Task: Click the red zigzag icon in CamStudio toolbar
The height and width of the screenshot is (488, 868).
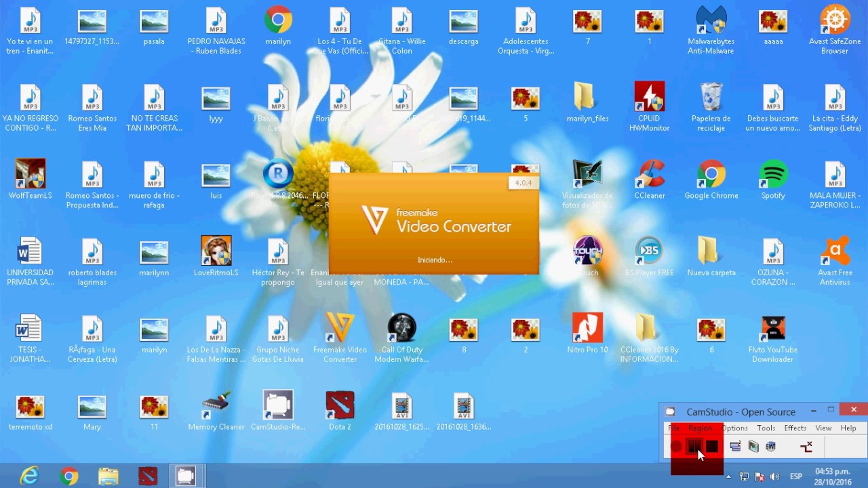Action: point(806,446)
